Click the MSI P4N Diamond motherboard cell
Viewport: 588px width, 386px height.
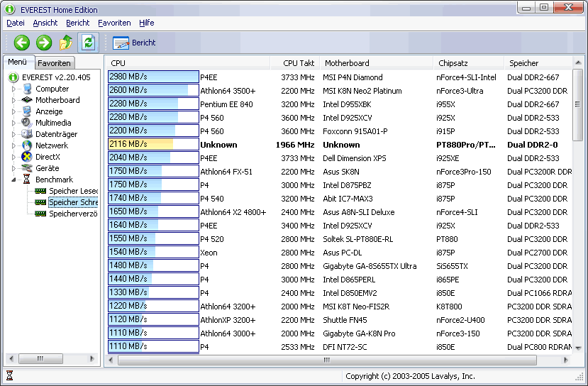click(x=353, y=77)
